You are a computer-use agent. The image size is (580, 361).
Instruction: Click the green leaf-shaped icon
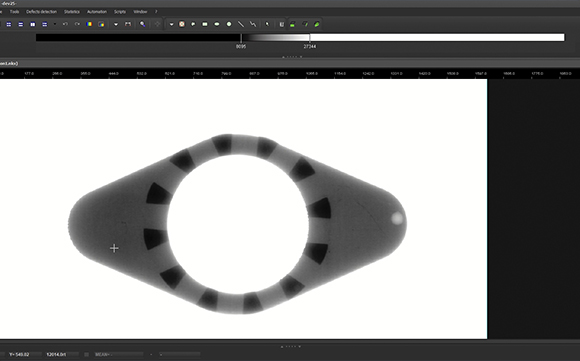tap(317, 24)
